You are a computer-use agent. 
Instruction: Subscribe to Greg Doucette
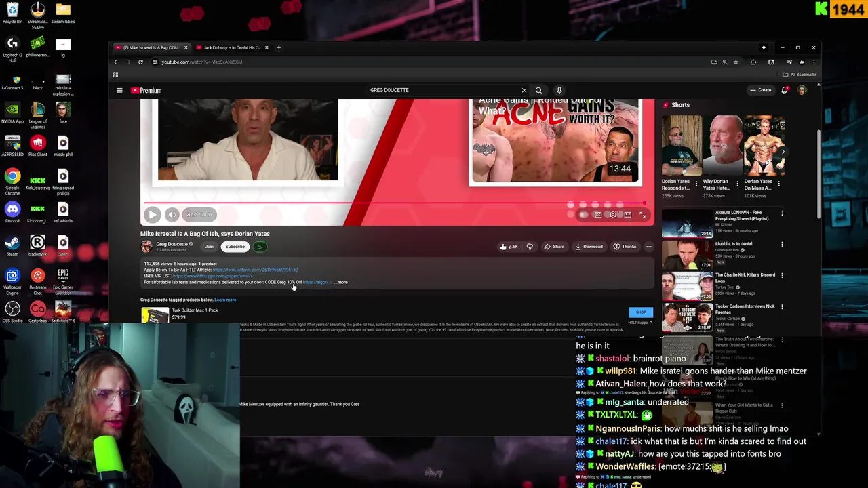(235, 247)
